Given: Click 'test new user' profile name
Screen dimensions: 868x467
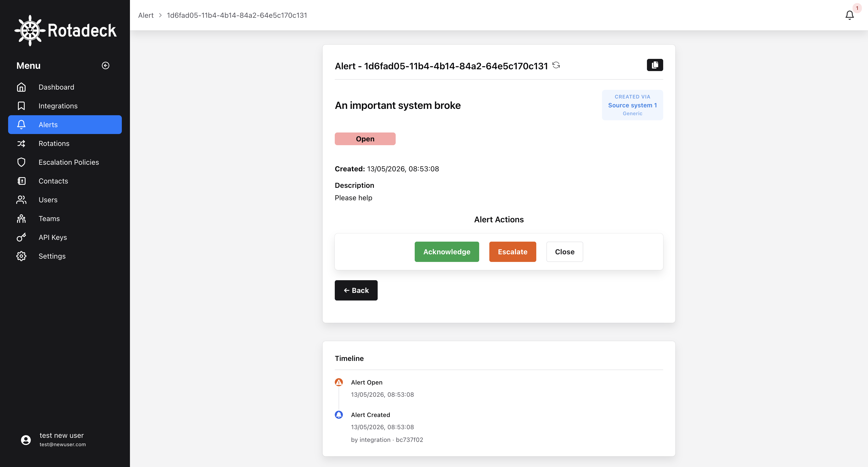Looking at the screenshot, I should 62,436.
